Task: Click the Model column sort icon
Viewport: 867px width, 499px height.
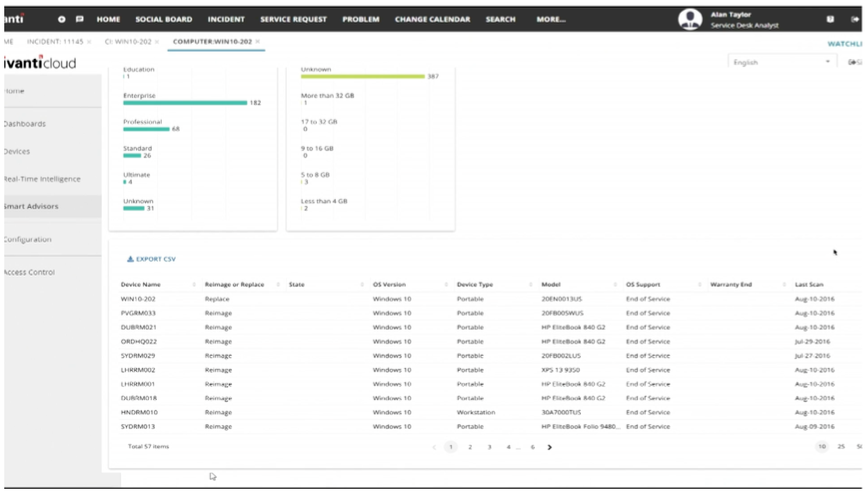Action: pos(615,284)
